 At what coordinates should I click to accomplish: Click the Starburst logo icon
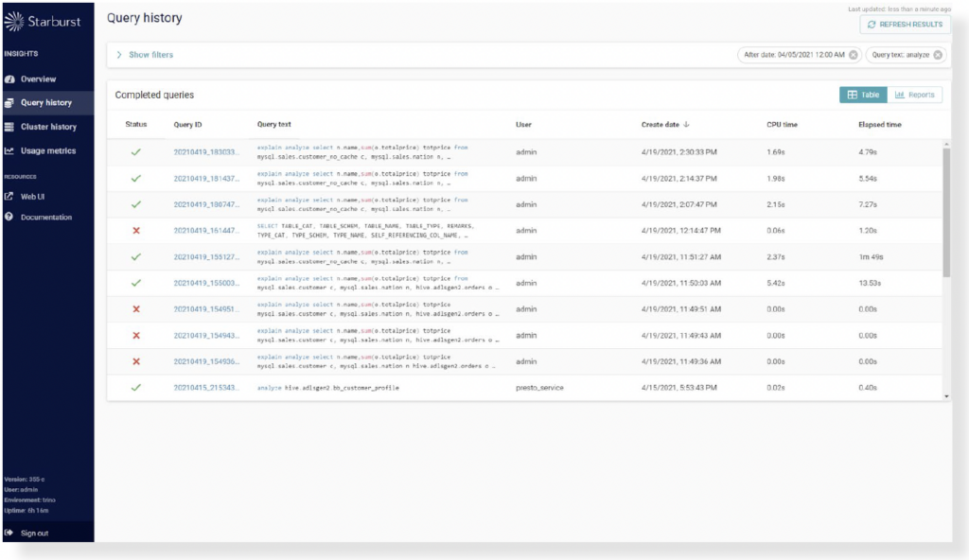point(14,21)
